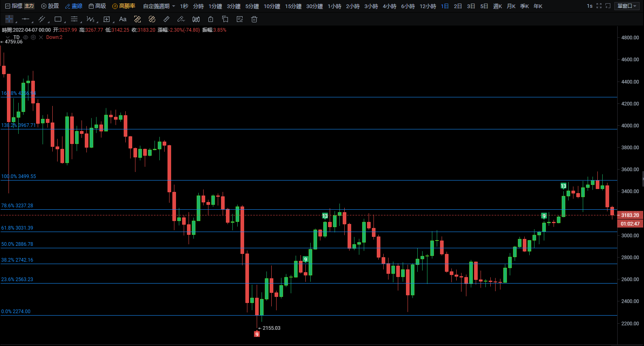644x346 pixels.
Task: Toggle the 畫線 drawing toolbar button
Action: tap(73, 6)
